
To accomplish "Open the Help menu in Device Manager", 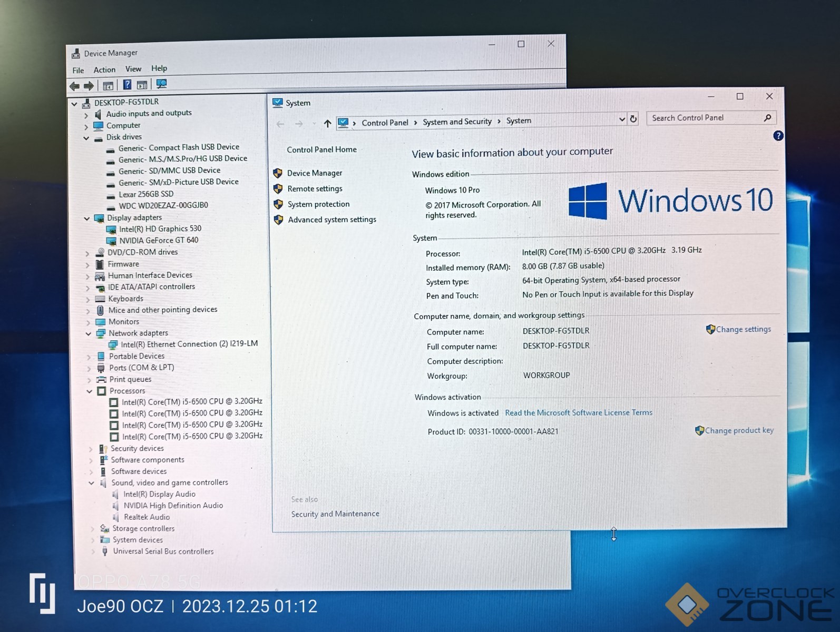I will click(159, 68).
